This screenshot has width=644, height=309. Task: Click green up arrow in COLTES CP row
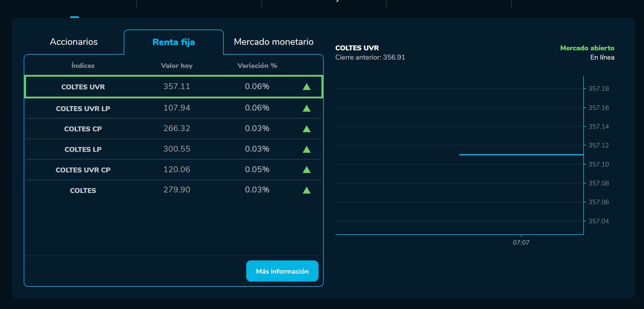306,129
